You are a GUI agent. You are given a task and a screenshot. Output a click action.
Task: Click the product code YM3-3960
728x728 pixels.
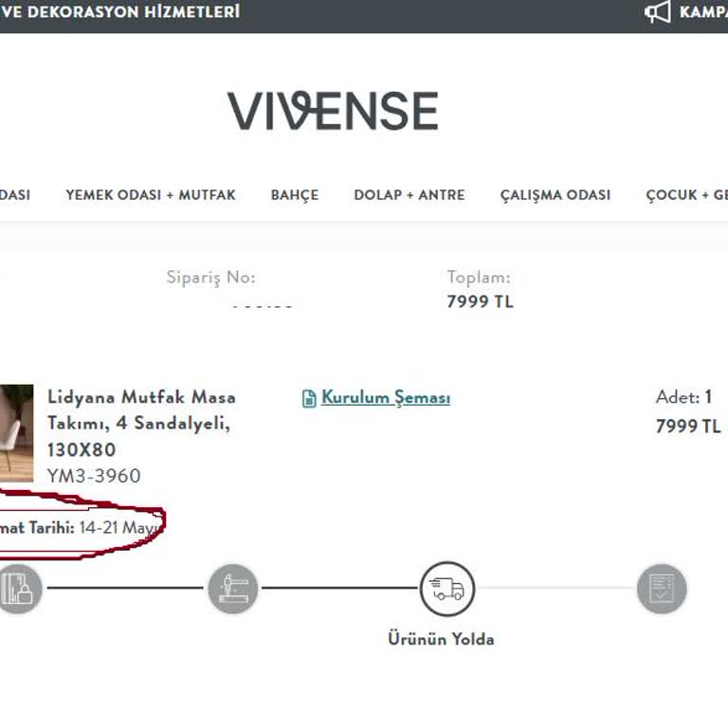click(x=94, y=476)
